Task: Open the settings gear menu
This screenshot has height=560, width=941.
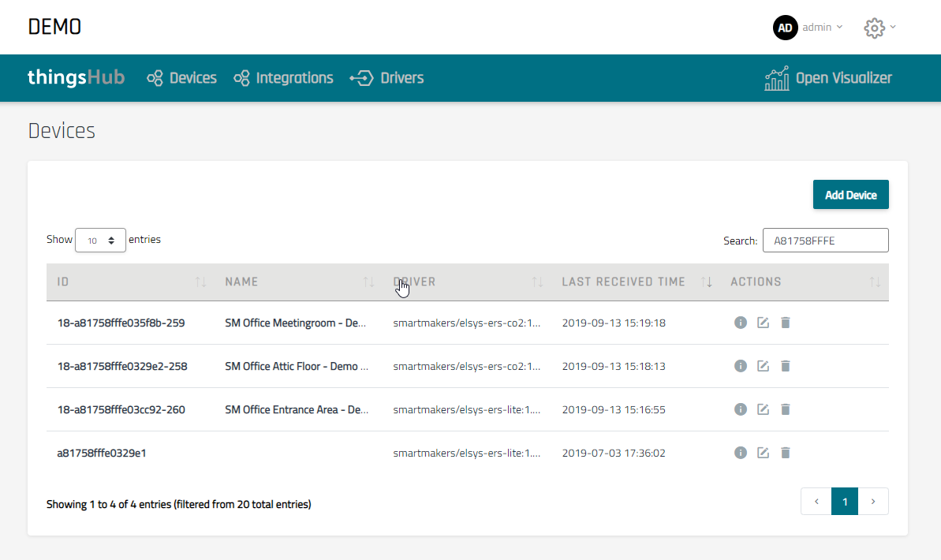Action: pyautogui.click(x=874, y=28)
